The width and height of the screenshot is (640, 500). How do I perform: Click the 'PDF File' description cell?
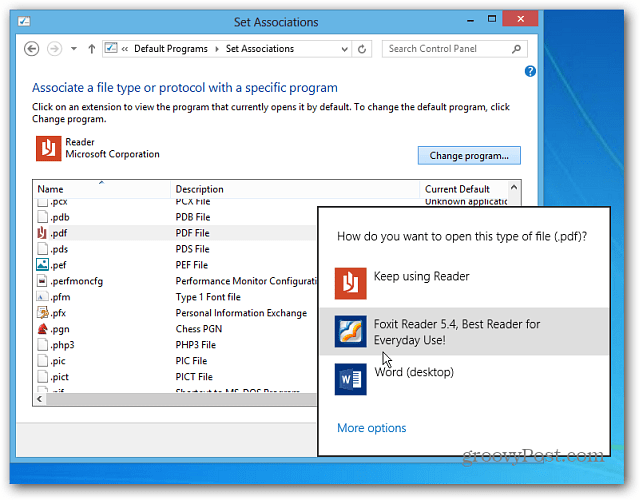coord(193,233)
